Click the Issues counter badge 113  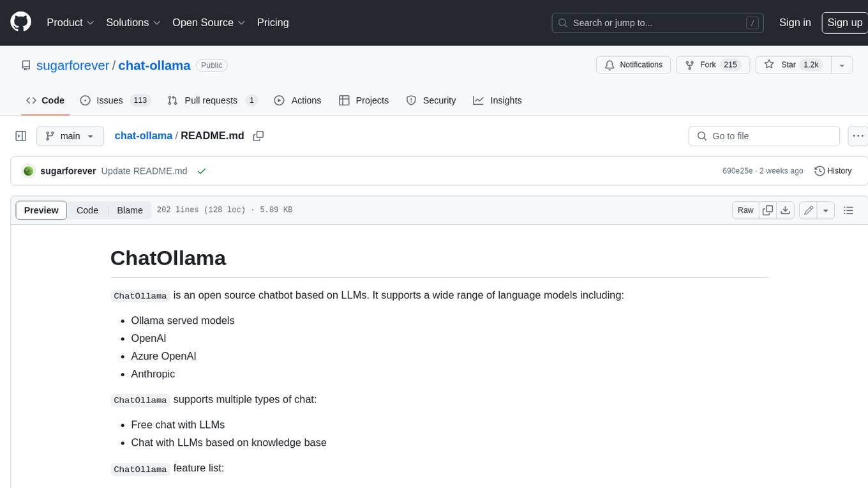tap(140, 100)
